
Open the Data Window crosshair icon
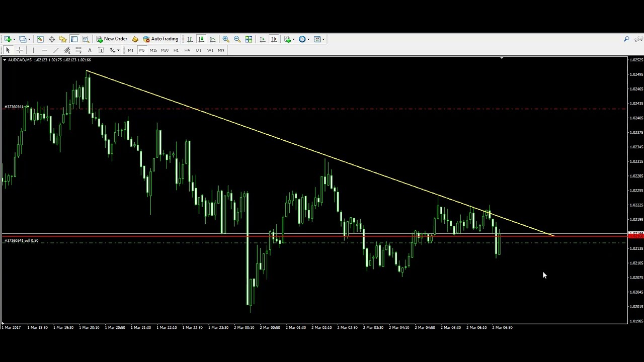point(52,39)
